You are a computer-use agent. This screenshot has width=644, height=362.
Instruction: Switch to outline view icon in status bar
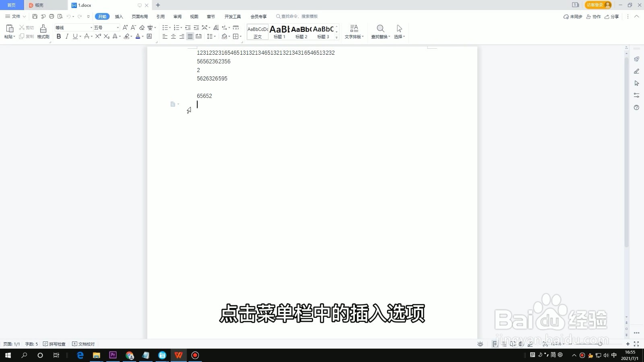[504, 344]
